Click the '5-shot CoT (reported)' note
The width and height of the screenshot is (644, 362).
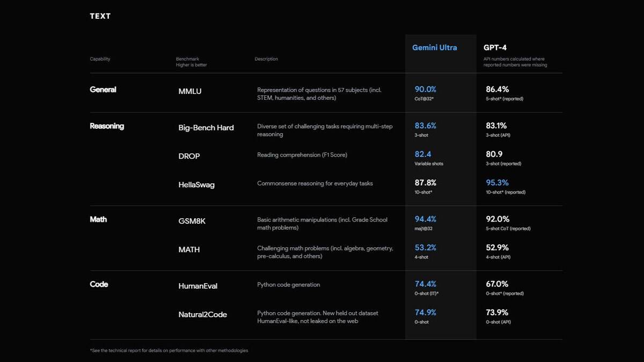(x=508, y=229)
